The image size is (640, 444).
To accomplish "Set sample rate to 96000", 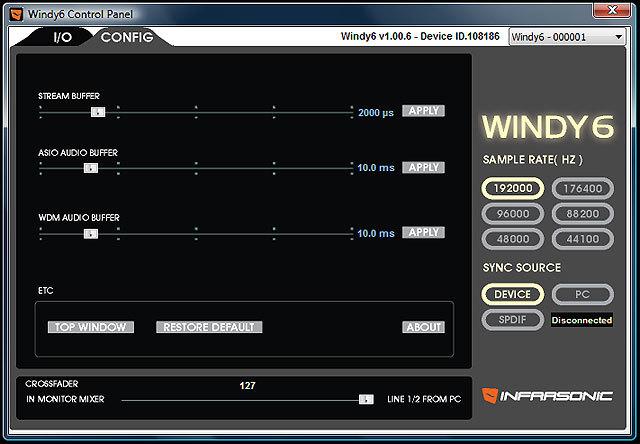I will coord(513,213).
